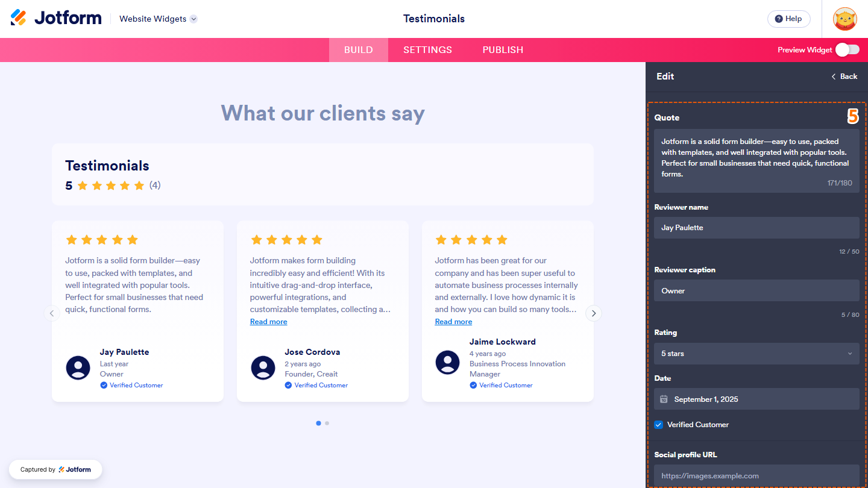Screen dimensions: 868x488
Task: Select second carousel pagination dot
Action: tap(327, 423)
